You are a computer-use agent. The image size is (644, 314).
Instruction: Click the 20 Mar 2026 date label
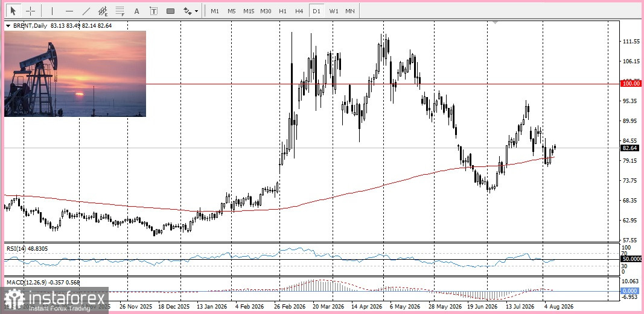pos(328,306)
